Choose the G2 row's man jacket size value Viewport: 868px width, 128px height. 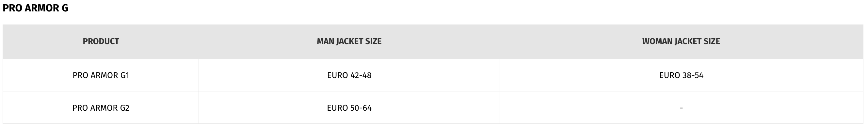(349, 108)
